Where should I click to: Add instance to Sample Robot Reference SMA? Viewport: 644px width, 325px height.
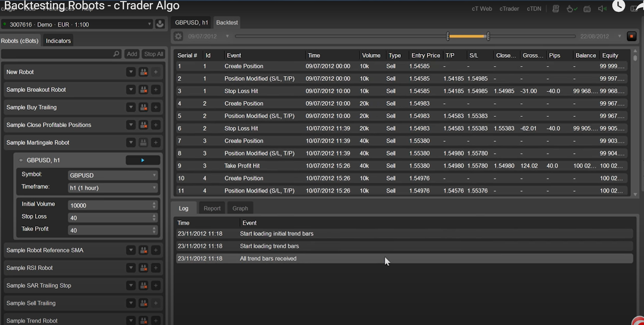156,250
